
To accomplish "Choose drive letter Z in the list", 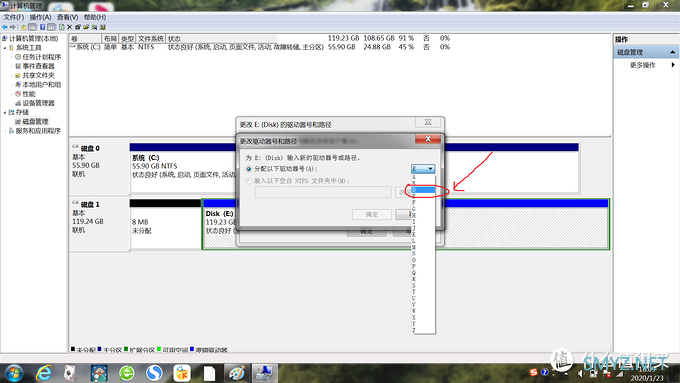I will pos(423,331).
